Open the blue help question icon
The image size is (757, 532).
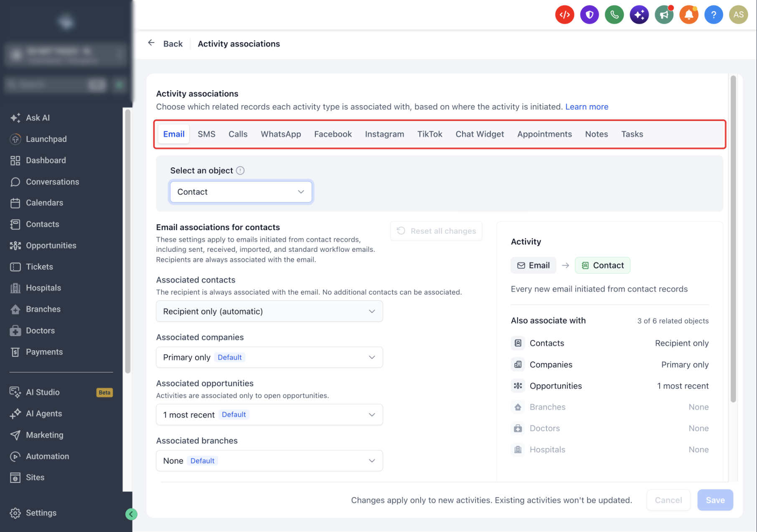coord(714,15)
